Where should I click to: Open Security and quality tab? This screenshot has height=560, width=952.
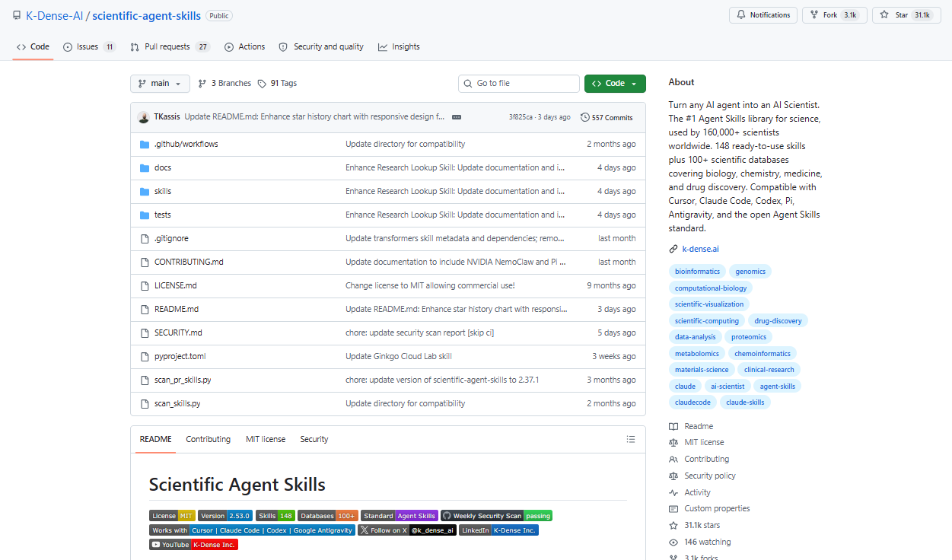tap(321, 46)
